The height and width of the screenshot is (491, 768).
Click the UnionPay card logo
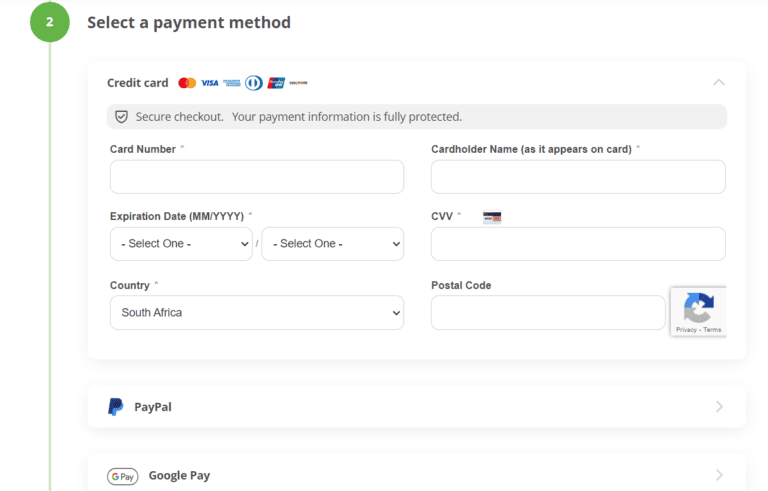(x=276, y=83)
